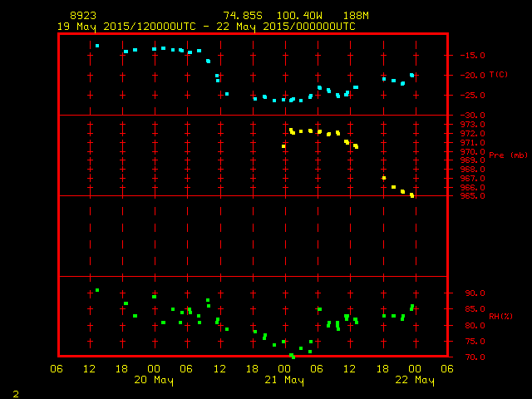The image size is (532, 399).
Task: Click pressure tick 970.0
Action: pyautogui.click(x=473, y=151)
